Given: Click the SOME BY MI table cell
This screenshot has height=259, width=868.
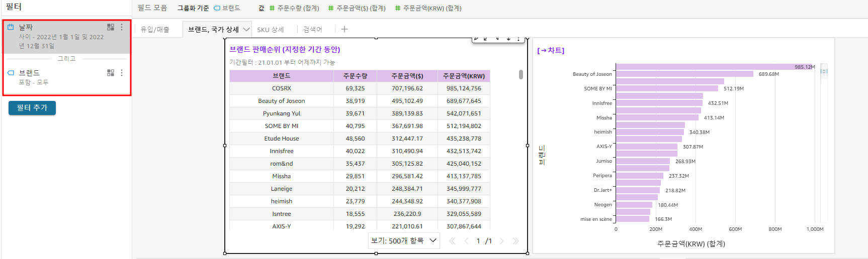Looking at the screenshot, I should (282, 126).
